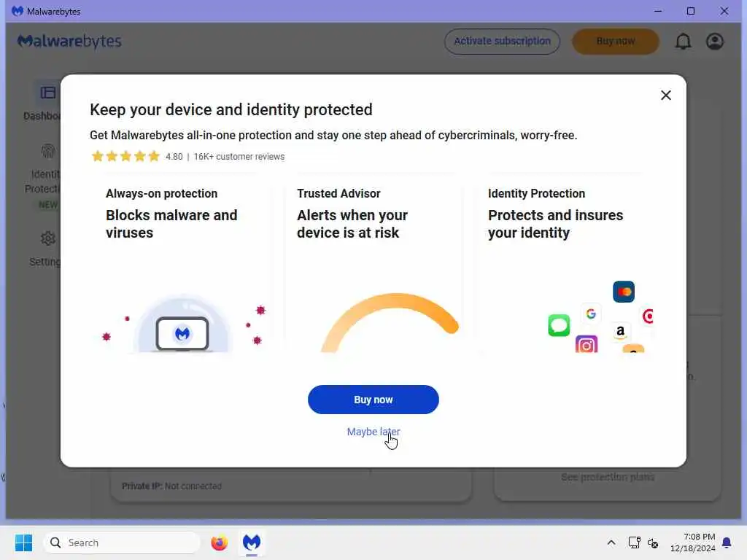Click the Malwarebytes logo in the header

click(69, 42)
